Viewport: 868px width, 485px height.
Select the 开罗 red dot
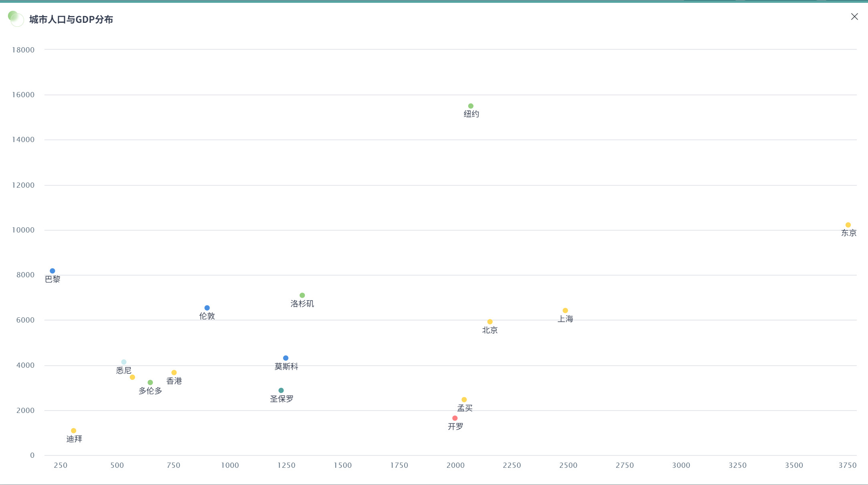click(455, 418)
